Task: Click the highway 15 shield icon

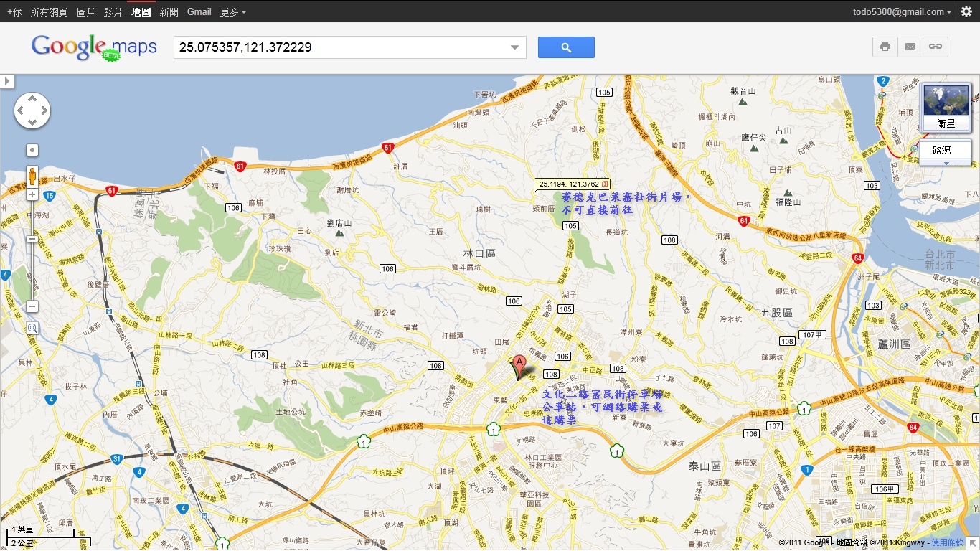Action: 50,195
